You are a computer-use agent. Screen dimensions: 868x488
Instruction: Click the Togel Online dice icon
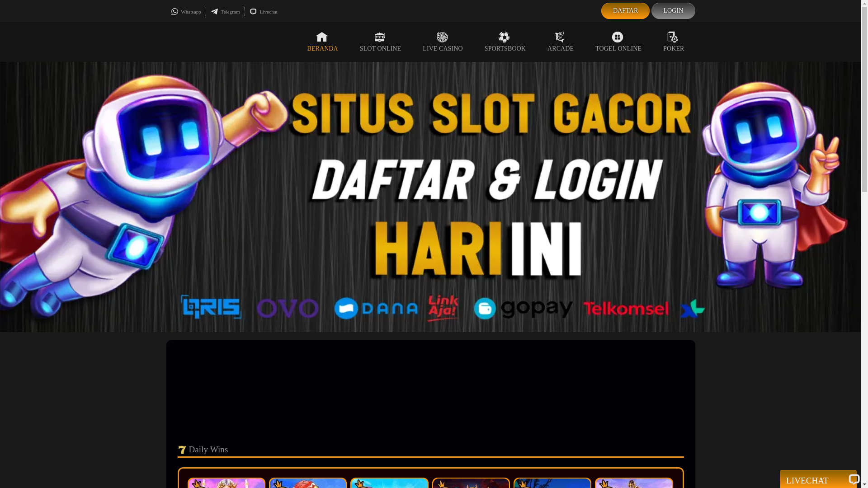point(618,37)
